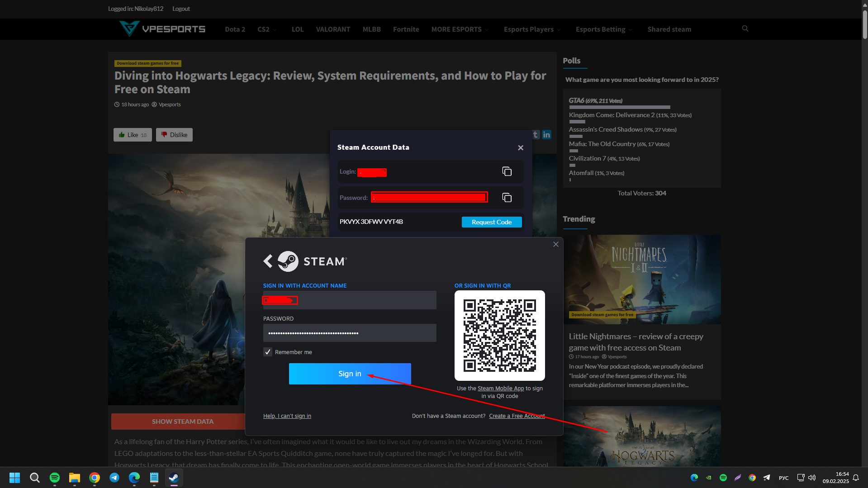This screenshot has height=488, width=868.
Task: Open the Little Nightmares review article title
Action: click(x=636, y=342)
